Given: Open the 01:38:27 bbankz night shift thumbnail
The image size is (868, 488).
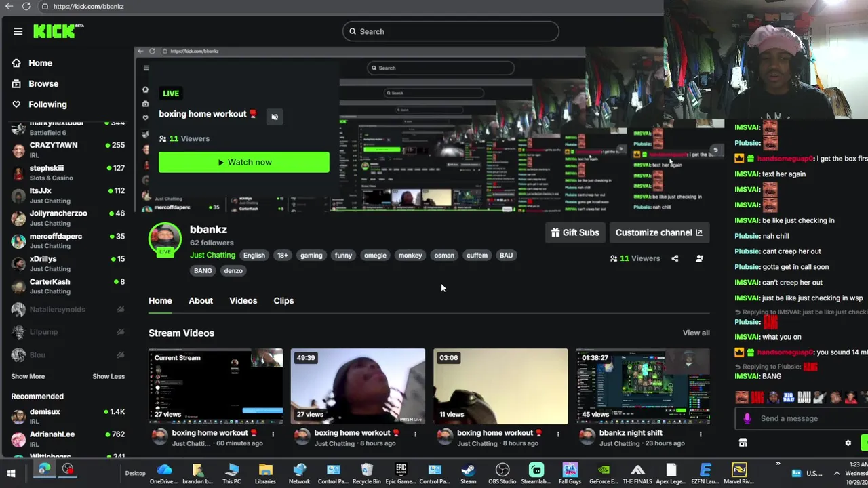Looking at the screenshot, I should coord(643,386).
